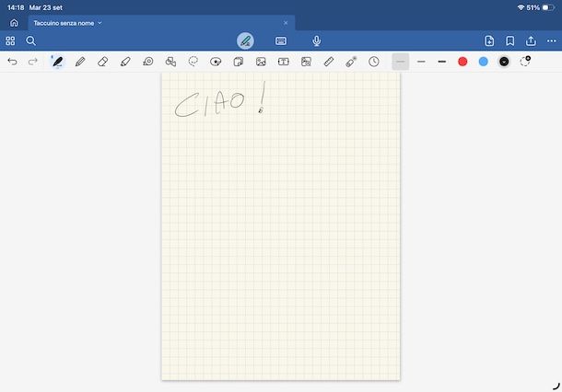
Task: Undo the last stroke
Action: [x=12, y=62]
